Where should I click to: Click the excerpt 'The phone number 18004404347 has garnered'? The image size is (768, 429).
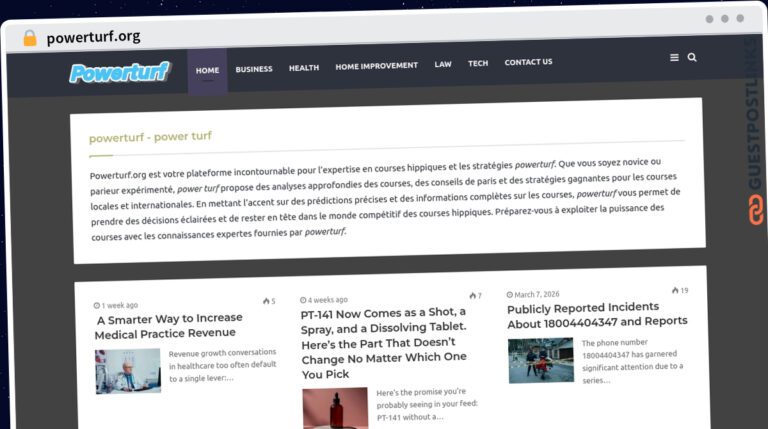(632, 361)
